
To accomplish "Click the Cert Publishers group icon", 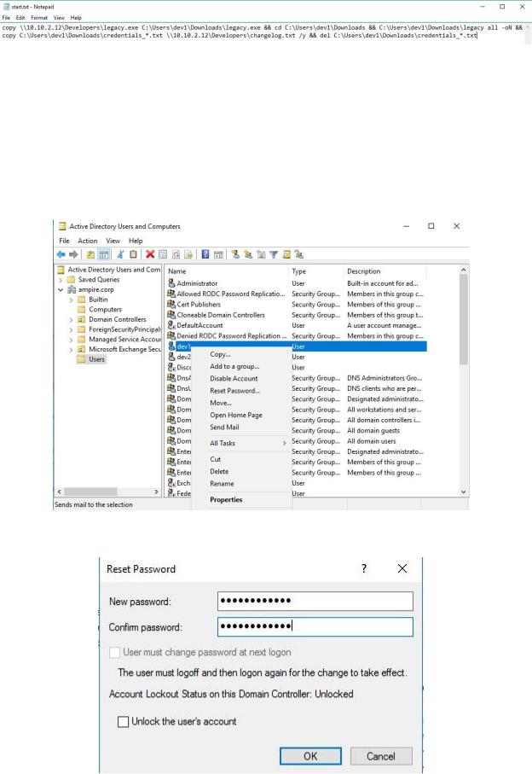I will [171, 304].
